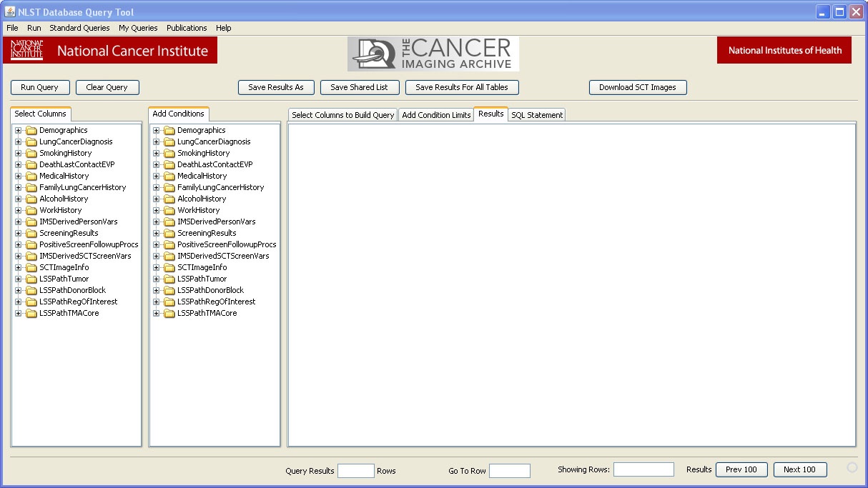Switch to Select Columns to Build Query tab
The image size is (868, 488).
(x=342, y=115)
